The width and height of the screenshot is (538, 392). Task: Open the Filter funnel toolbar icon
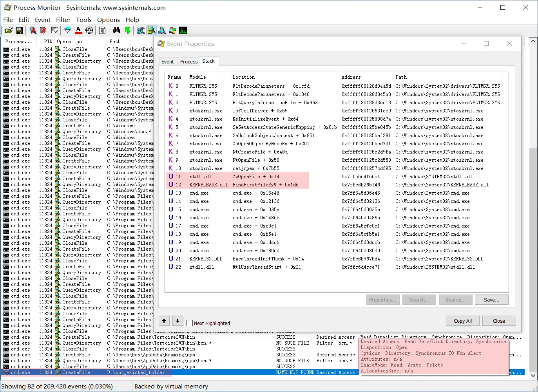pos(68,31)
